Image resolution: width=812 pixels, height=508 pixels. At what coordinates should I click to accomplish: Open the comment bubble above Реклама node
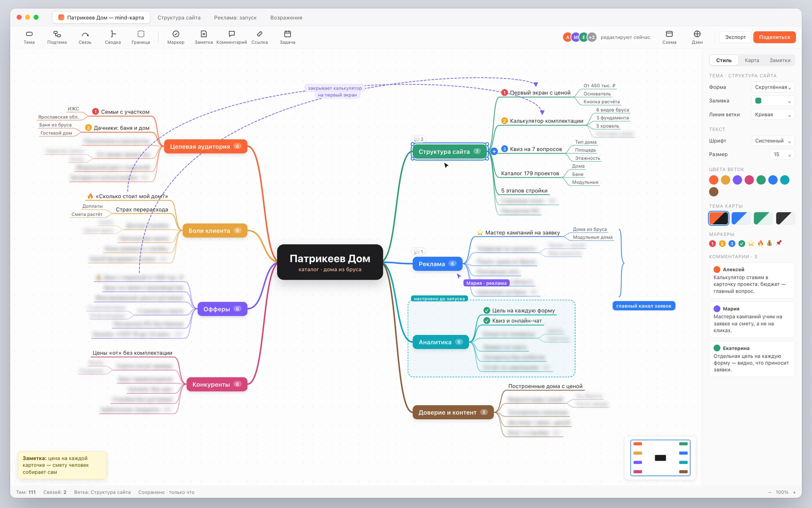(x=418, y=251)
